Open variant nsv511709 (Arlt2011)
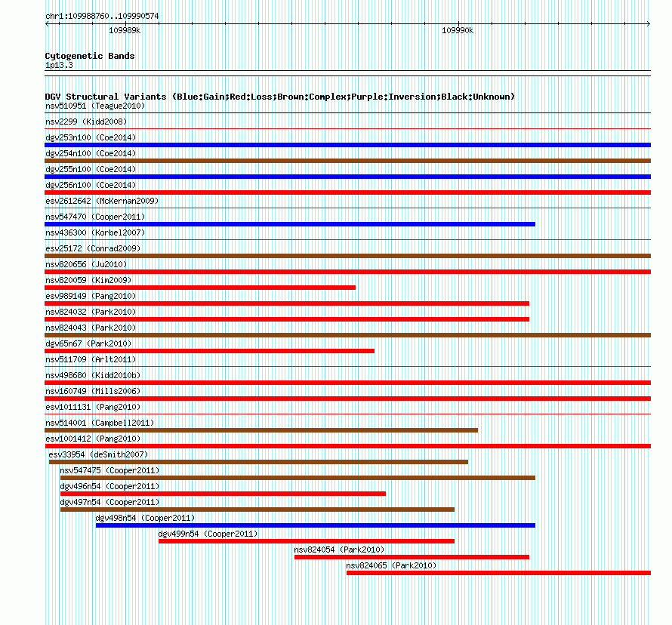 (x=91, y=359)
